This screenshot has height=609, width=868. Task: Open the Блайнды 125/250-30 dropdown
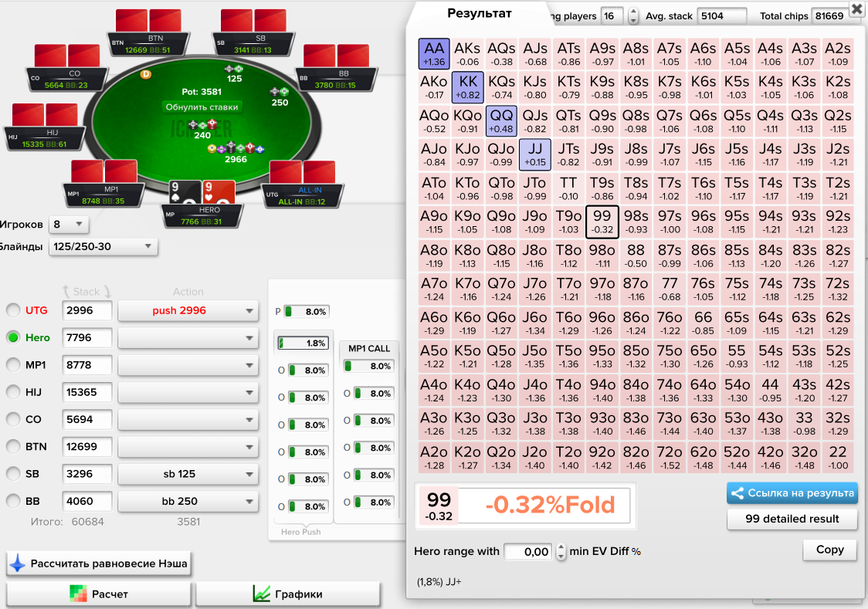point(103,246)
